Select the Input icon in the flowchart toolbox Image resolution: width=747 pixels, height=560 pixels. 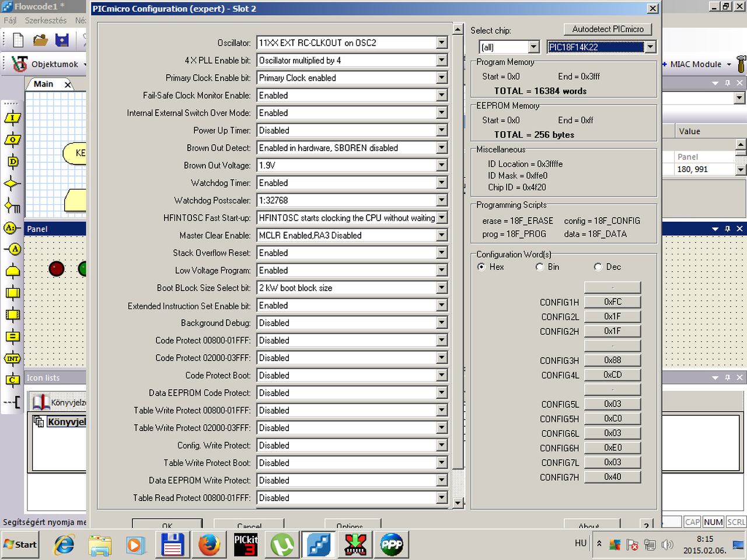coord(12,118)
